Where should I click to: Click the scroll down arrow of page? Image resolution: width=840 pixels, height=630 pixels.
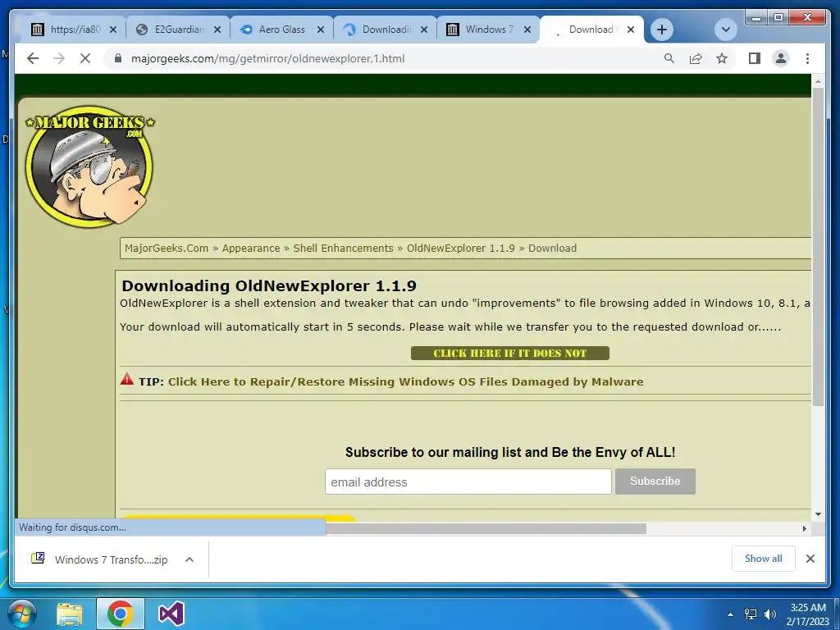click(818, 514)
